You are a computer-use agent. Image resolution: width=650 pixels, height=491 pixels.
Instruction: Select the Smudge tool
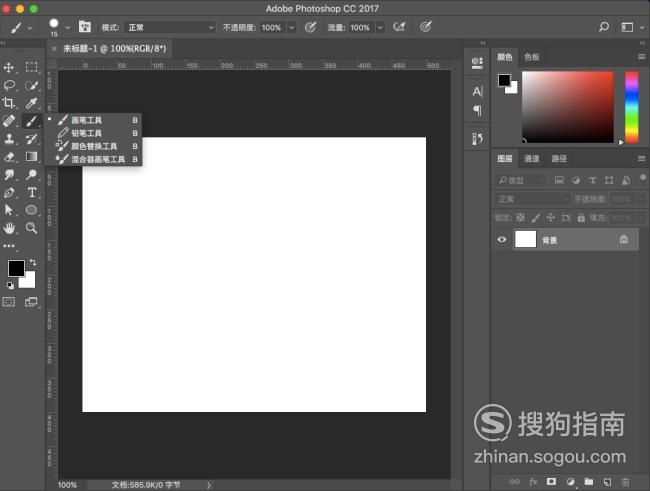[x=9, y=175]
